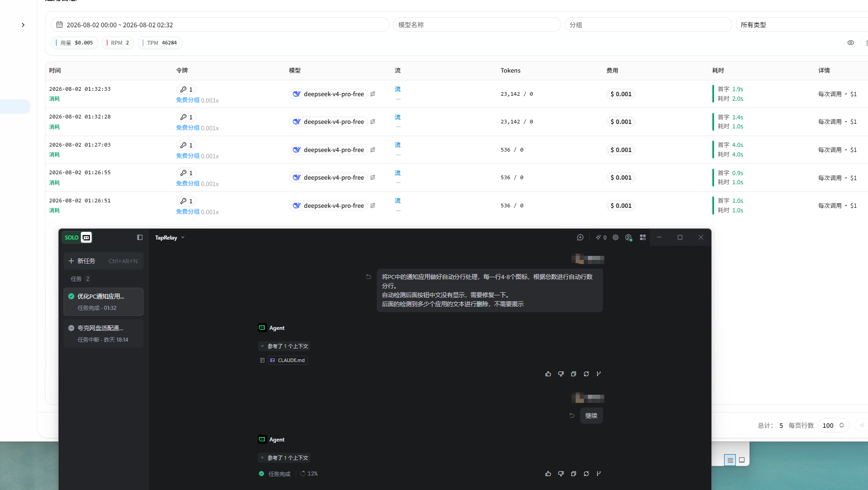
Task: Click the 用量 $0.005 stat badge
Action: [x=74, y=43]
